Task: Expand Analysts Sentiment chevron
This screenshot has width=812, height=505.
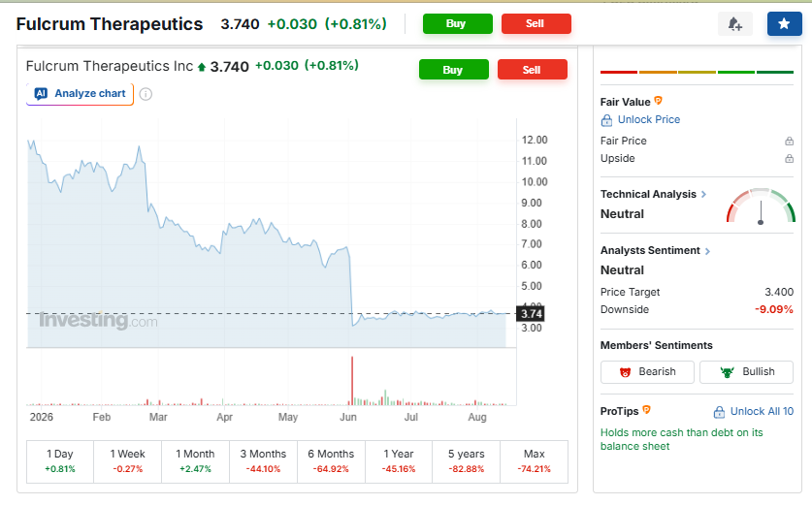Action: tap(707, 251)
